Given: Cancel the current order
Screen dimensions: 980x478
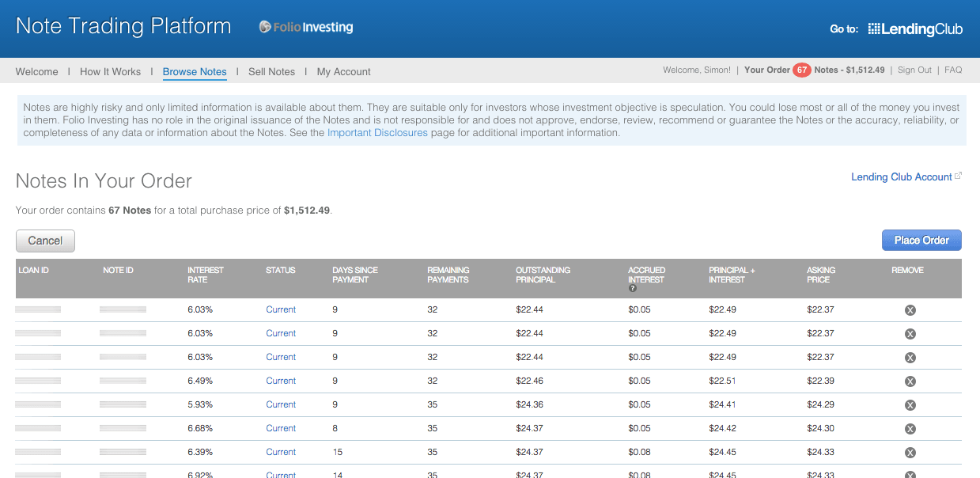Looking at the screenshot, I should (x=45, y=241).
